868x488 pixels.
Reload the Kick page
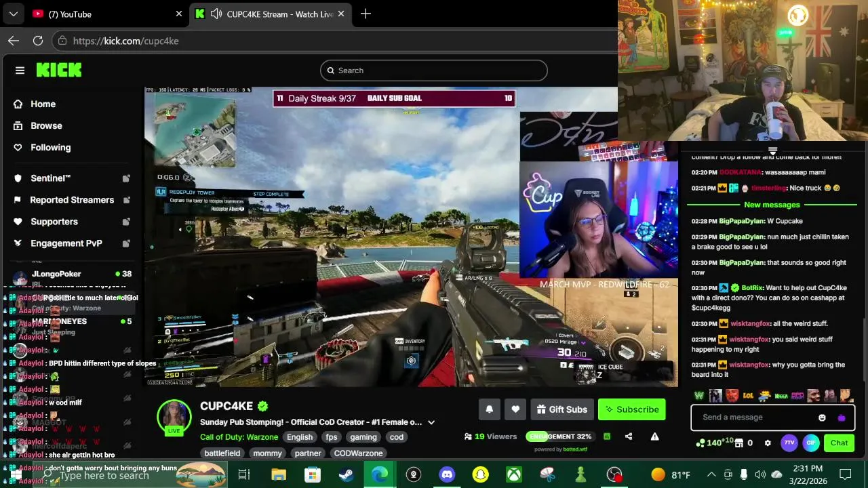[x=38, y=41]
